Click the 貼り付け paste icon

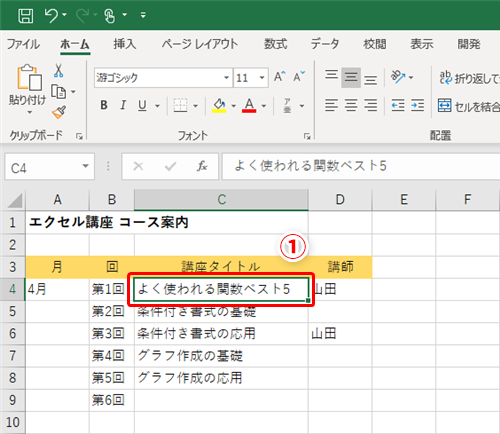click(x=29, y=77)
